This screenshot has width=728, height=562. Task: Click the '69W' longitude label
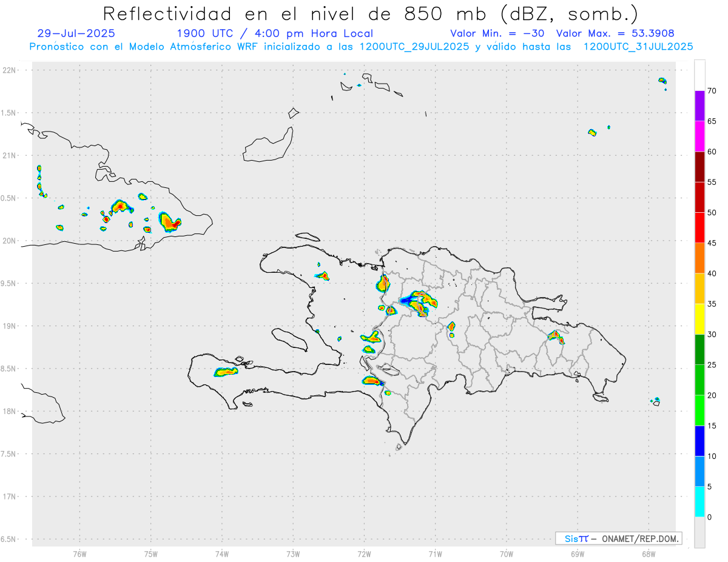[x=578, y=554]
